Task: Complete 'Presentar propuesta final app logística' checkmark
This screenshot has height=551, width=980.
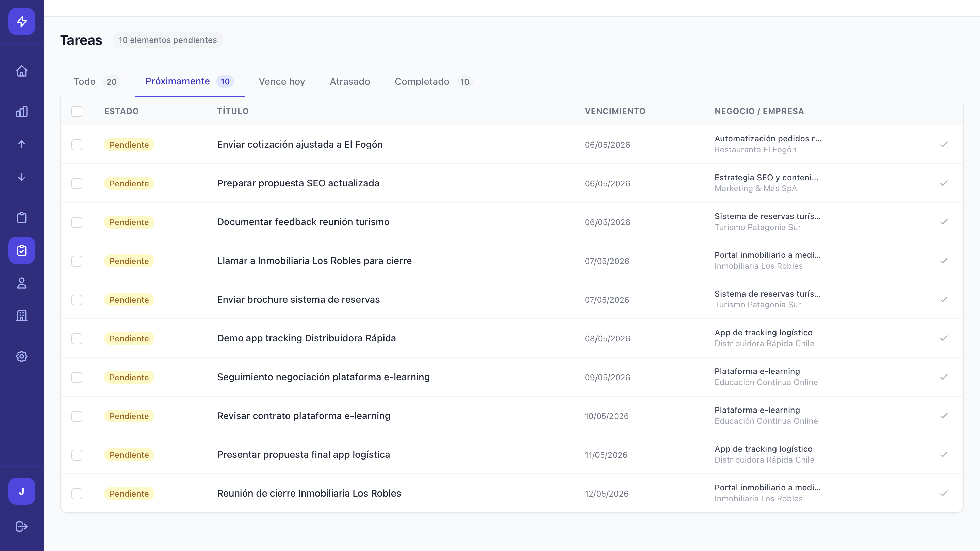Action: coord(944,455)
